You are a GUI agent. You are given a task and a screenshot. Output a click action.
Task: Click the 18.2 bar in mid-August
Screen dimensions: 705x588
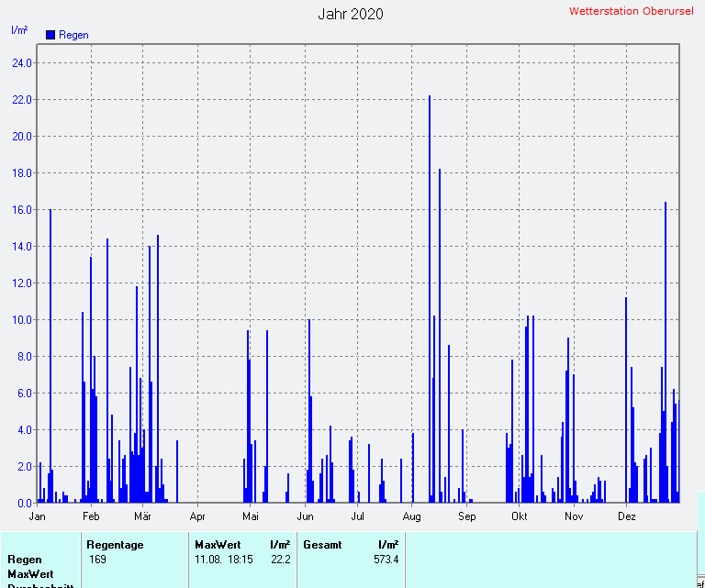440,336
